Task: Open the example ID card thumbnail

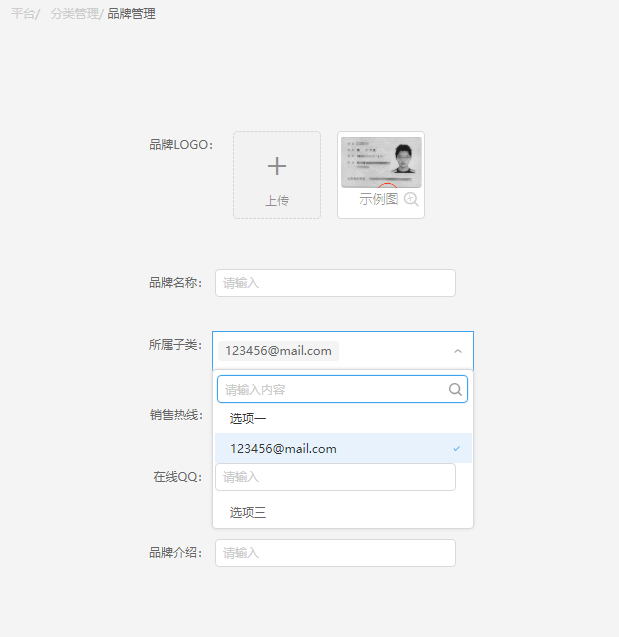Action: (x=381, y=162)
